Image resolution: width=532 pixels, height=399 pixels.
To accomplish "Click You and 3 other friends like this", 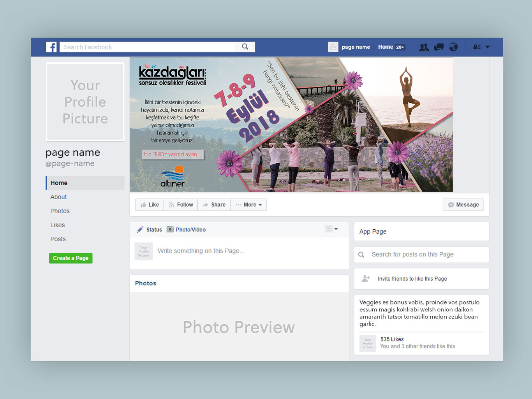I will [417, 346].
